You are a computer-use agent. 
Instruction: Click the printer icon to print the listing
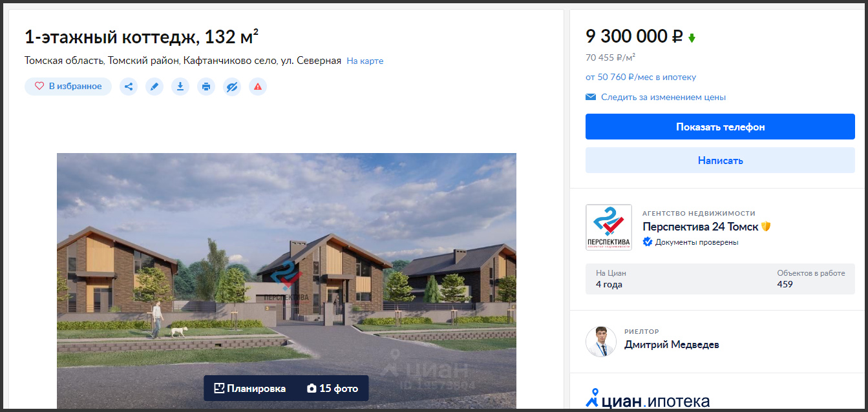coord(206,87)
